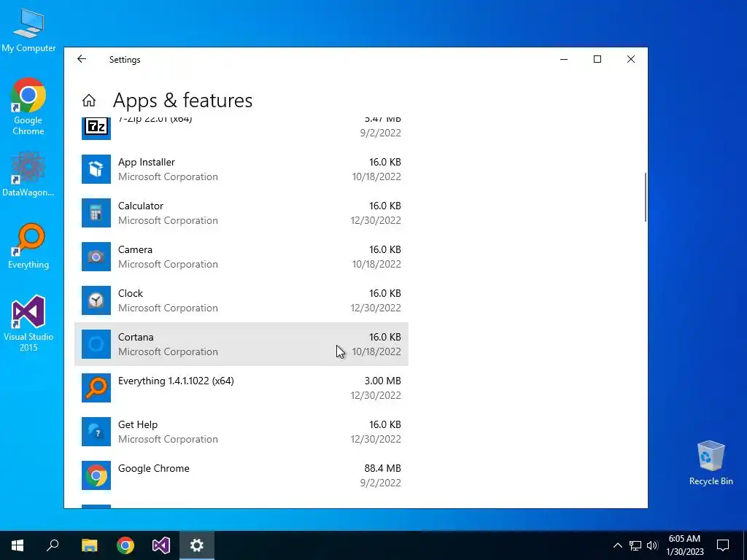Click the 88.4 MB size value
This screenshot has width=747, height=560.
[x=382, y=469]
